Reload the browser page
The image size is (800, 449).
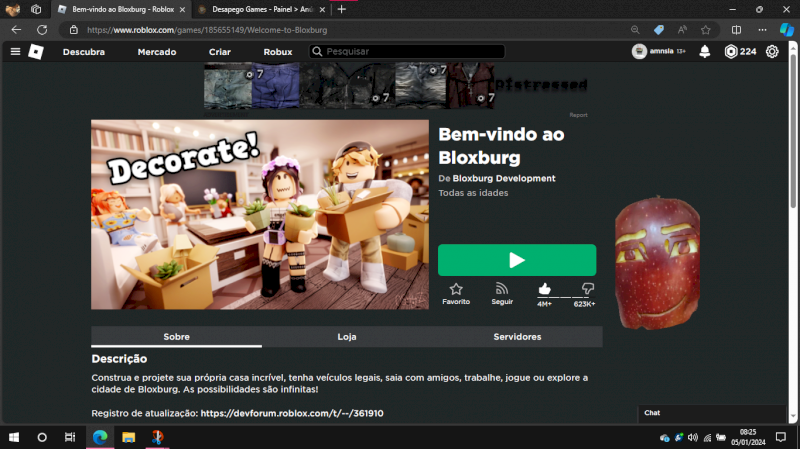[42, 30]
